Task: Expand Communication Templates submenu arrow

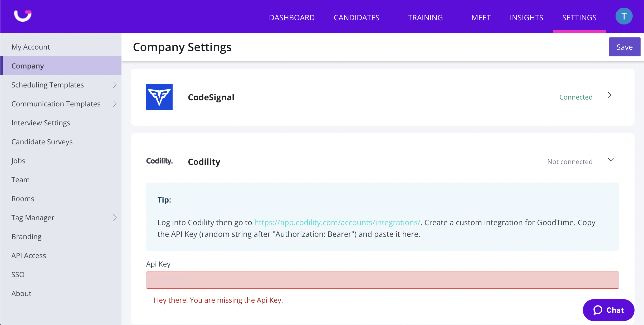Action: click(115, 104)
